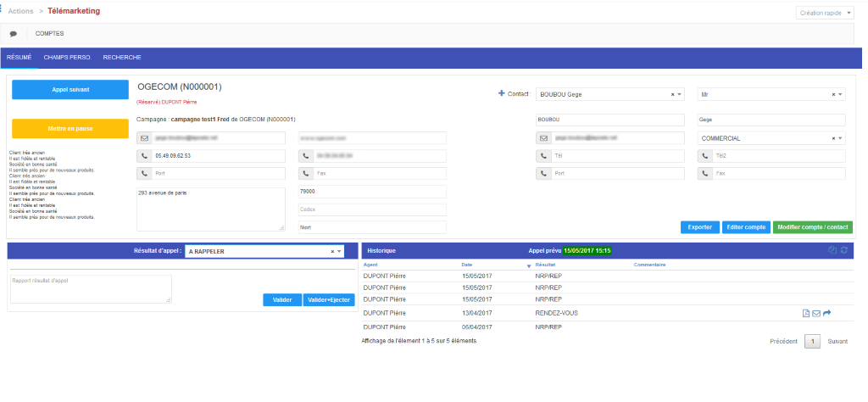Expand the COMMERCIAL function dropdown
Image resolution: width=868 pixels, height=402 pixels.
point(771,139)
